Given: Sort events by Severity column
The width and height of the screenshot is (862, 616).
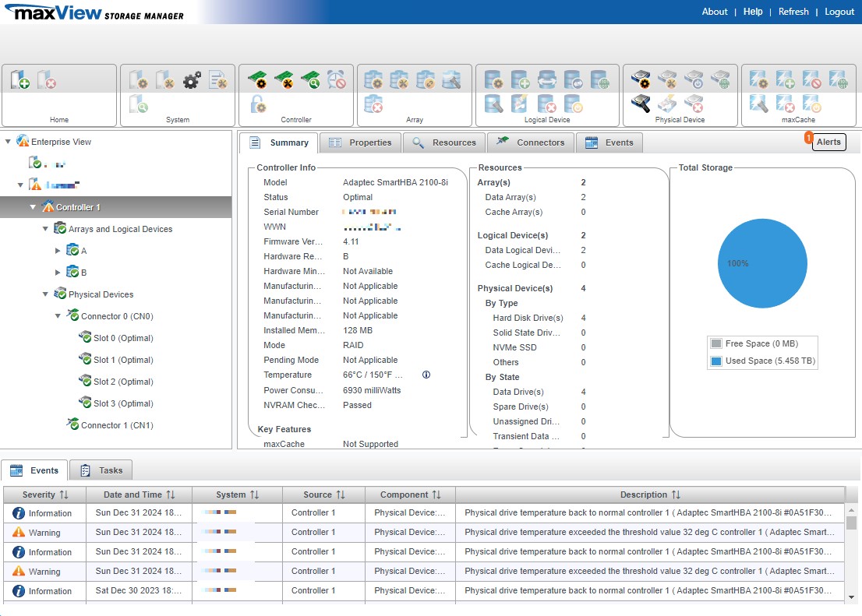Looking at the screenshot, I should pyautogui.click(x=63, y=495).
